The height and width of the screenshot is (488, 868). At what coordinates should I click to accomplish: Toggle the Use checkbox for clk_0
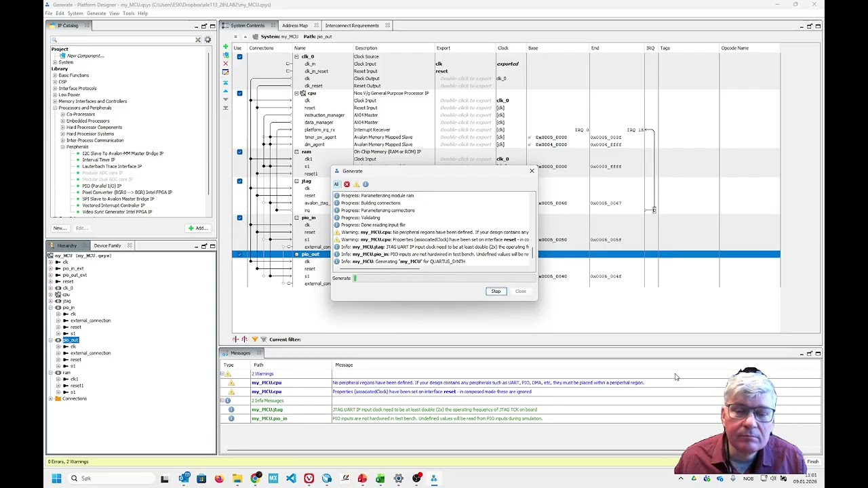click(x=239, y=56)
